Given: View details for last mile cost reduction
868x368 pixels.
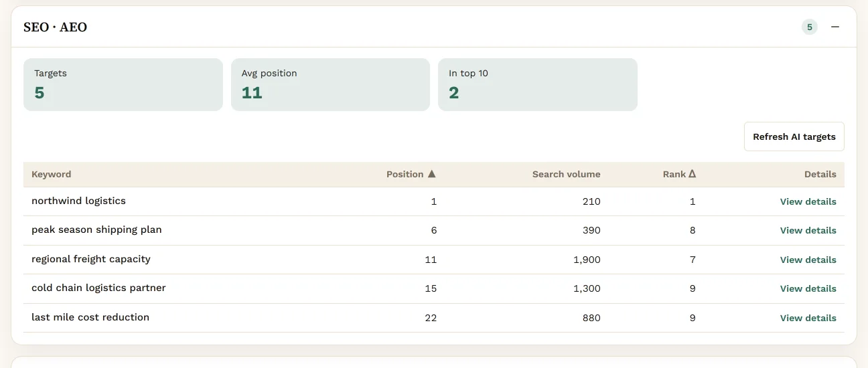Looking at the screenshot, I should (808, 318).
